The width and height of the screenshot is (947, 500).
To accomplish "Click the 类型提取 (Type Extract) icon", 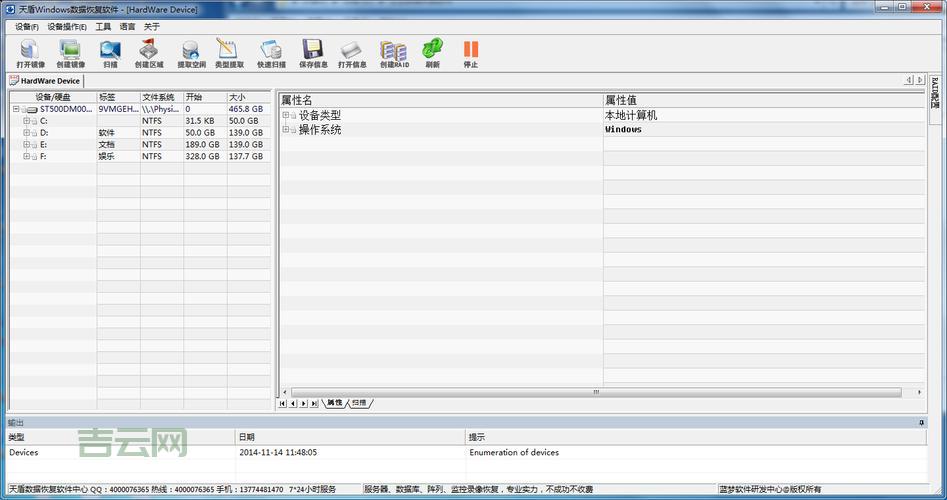I will coord(228,50).
